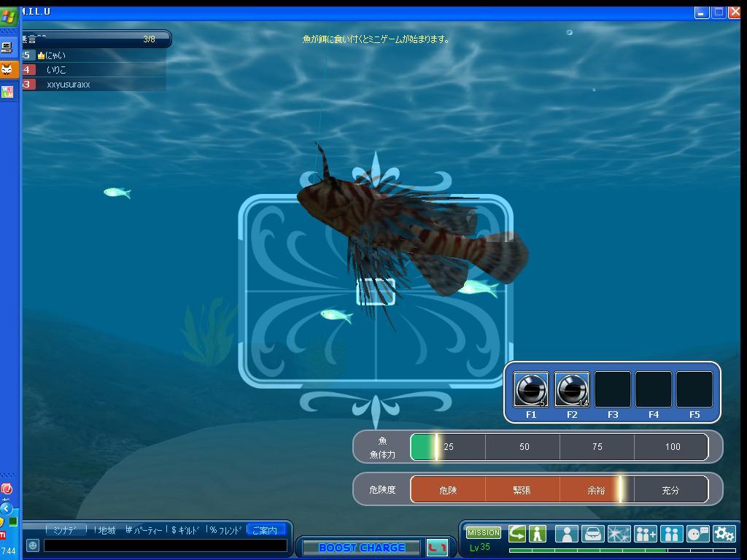Click the green curved return arrow icon
Screen dimensions: 747x560
coord(517,534)
